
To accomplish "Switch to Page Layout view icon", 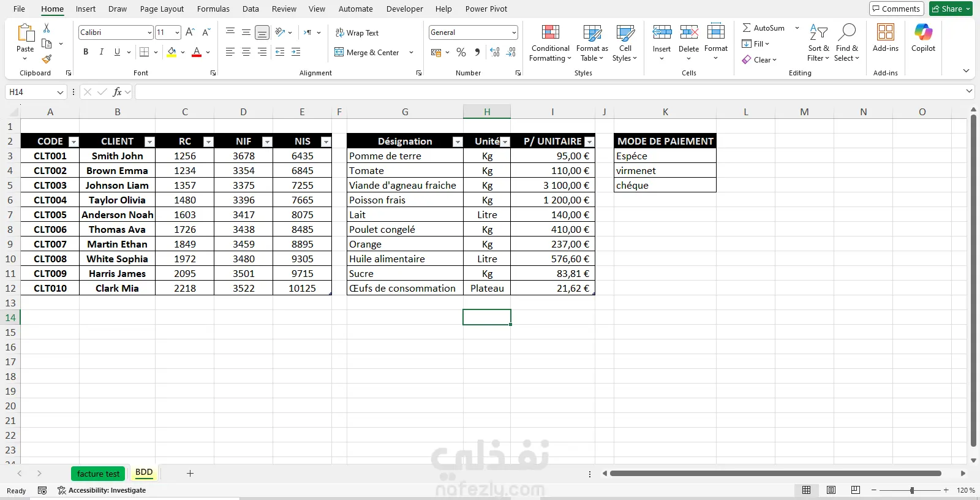I will point(831,490).
